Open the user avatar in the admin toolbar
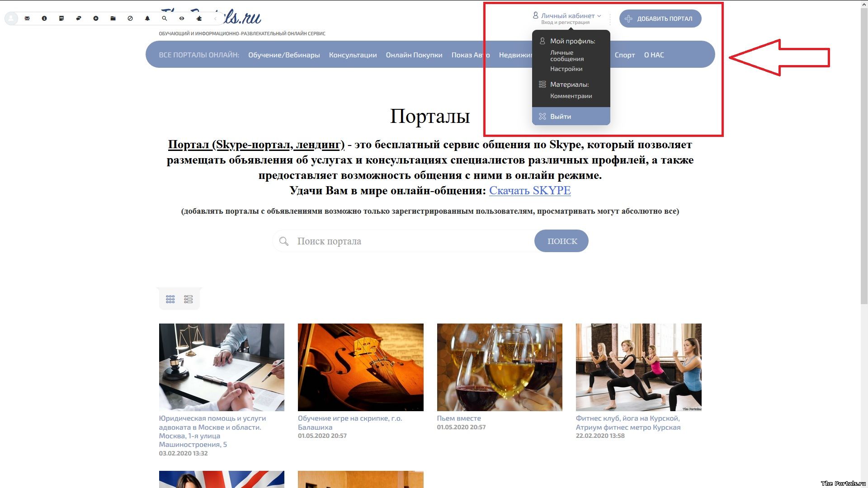 coord(11,19)
